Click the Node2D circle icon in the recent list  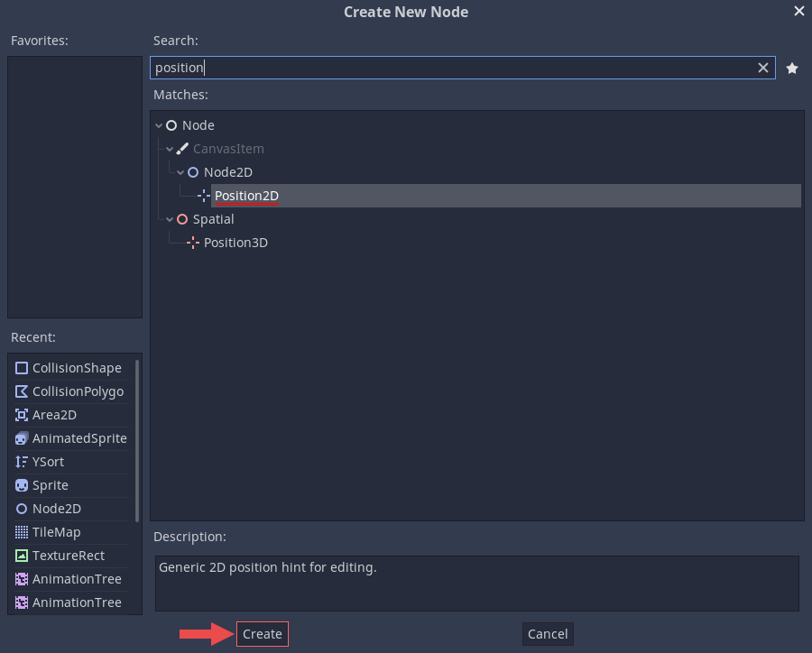tap(22, 509)
